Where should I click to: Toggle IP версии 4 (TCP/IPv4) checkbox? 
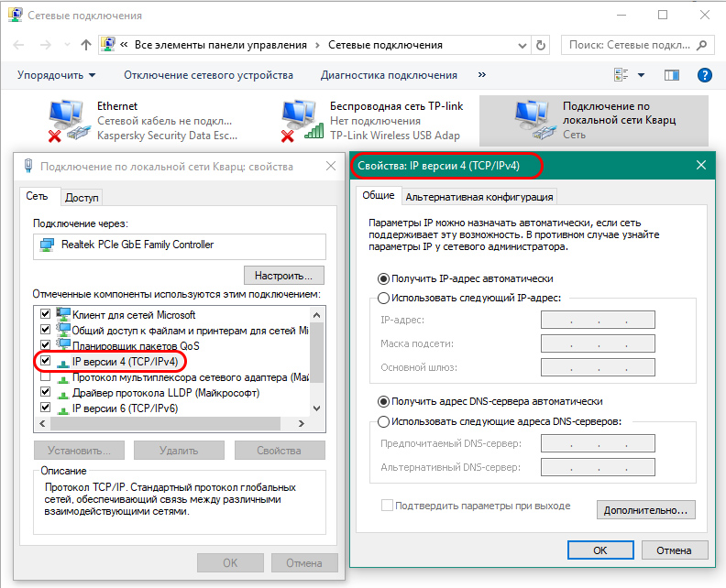click(x=46, y=360)
